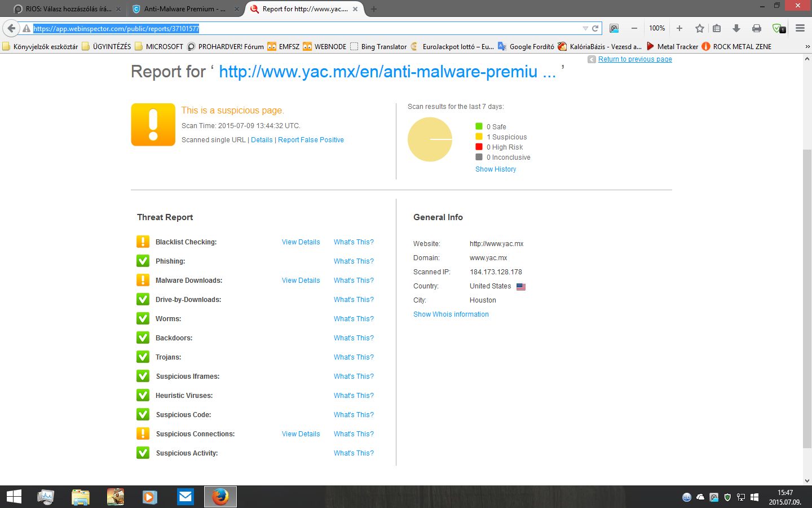Click the browser back arrow button
Screen dimensions: 812x508
[x=11, y=28]
